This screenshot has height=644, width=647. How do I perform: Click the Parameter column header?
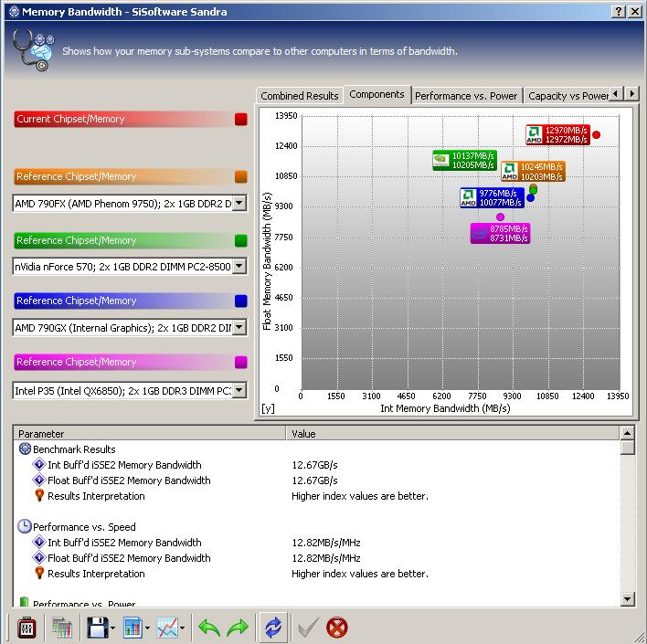(x=149, y=434)
